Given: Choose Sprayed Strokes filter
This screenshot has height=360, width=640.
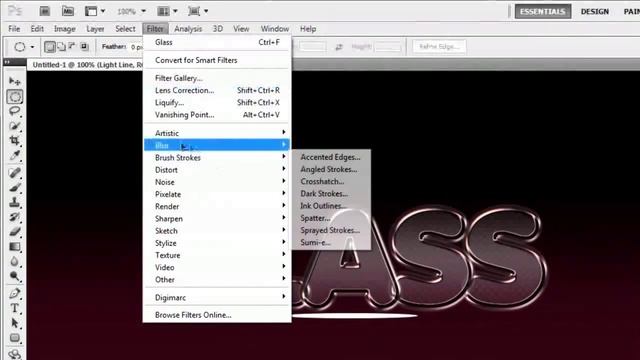Looking at the screenshot, I should pyautogui.click(x=331, y=230).
